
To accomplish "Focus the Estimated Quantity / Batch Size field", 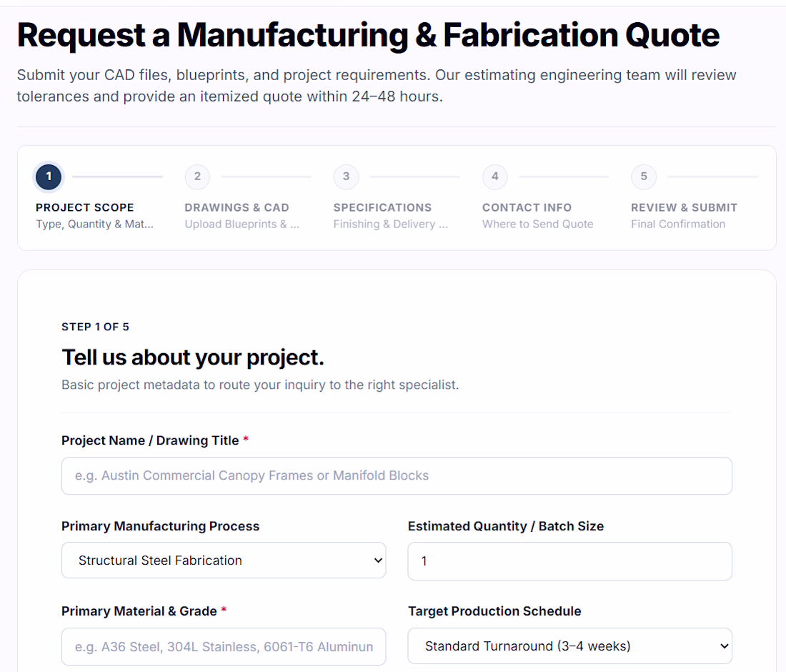I will [x=570, y=560].
